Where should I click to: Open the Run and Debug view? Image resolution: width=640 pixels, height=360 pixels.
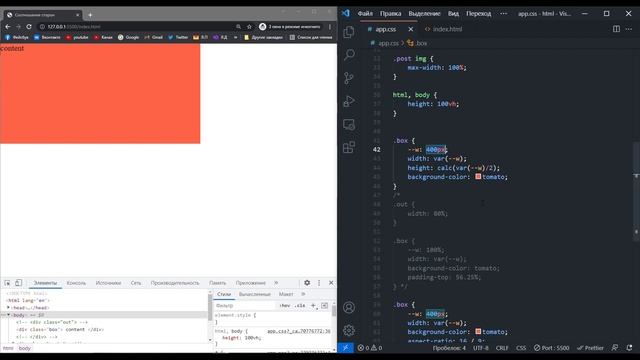[349, 101]
